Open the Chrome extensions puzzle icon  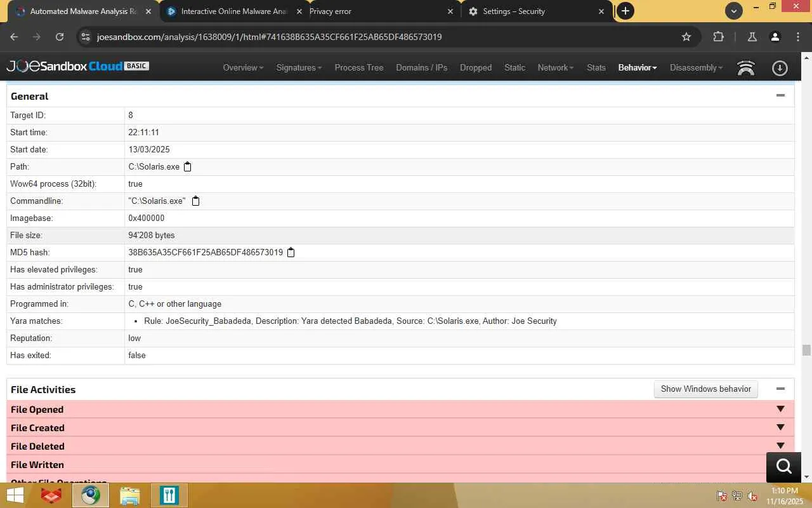(718, 37)
